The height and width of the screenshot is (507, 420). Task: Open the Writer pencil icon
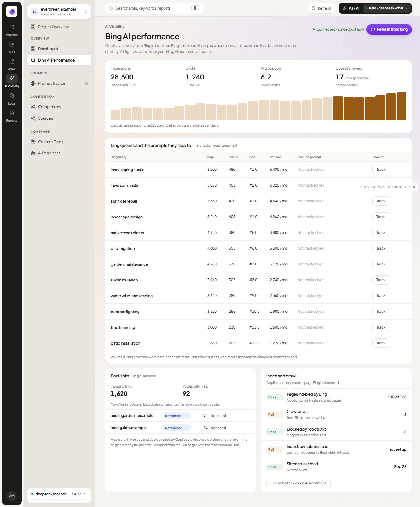pyautogui.click(x=12, y=62)
